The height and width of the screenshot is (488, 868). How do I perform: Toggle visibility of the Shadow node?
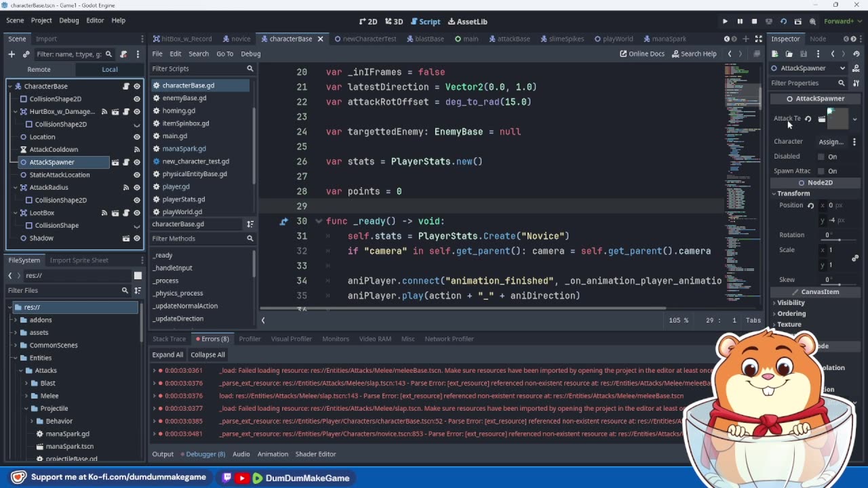click(137, 238)
